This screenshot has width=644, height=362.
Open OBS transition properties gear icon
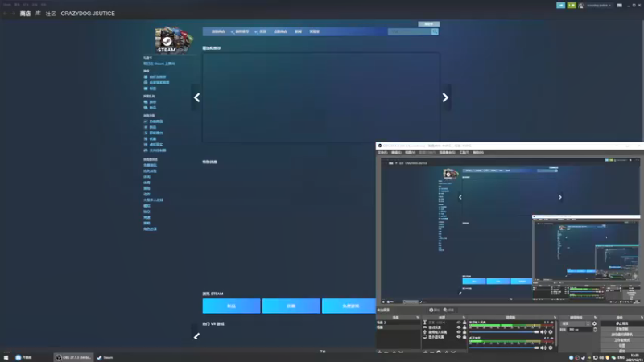point(594,323)
